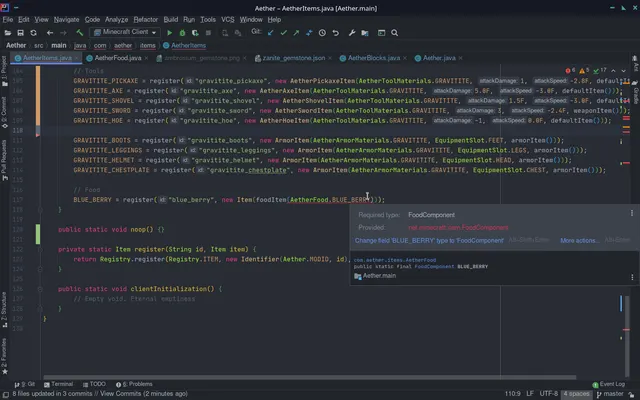The image size is (640, 400).
Task: Switch to the AetherFood.java tab
Action: pos(118,58)
